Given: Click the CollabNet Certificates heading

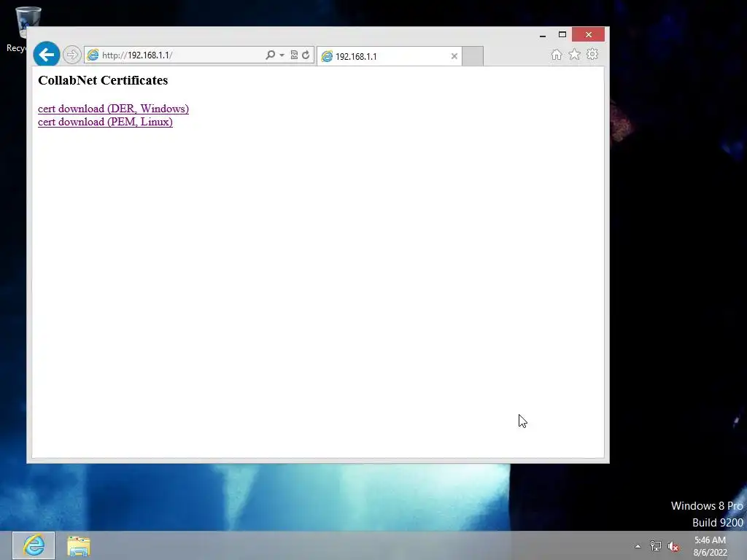Looking at the screenshot, I should (103, 80).
